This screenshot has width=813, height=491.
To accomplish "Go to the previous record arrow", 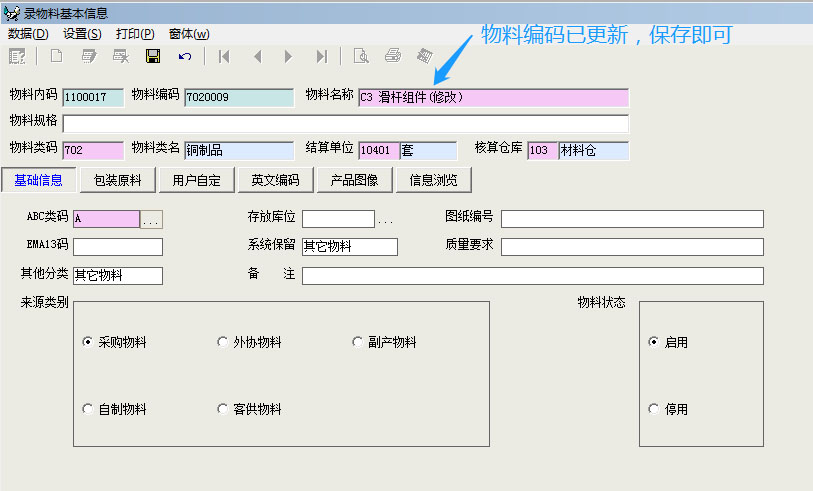I will coord(257,56).
